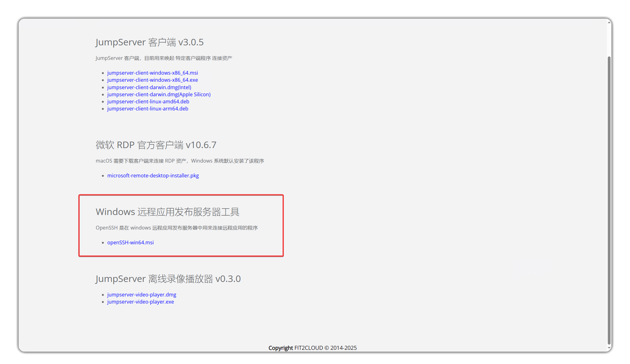630x364 pixels.
Task: Open the jumpserver-client-darwin.dmg(Intel) link
Action: pyautogui.click(x=149, y=87)
